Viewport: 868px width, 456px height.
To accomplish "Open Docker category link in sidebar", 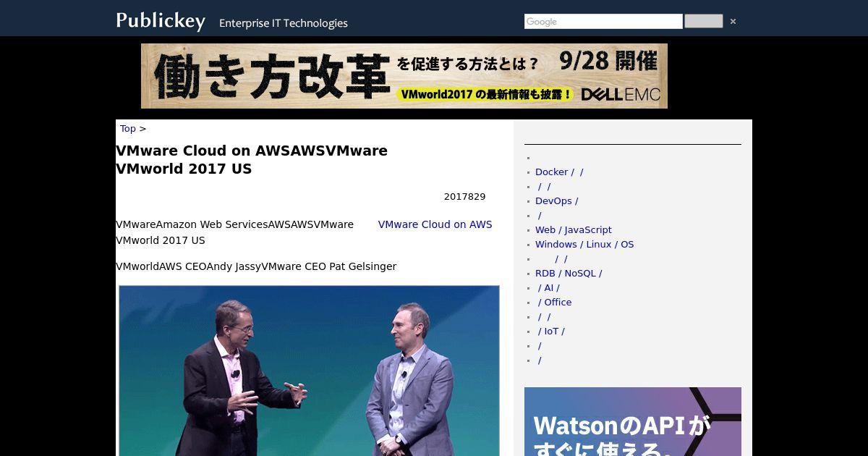I will [x=559, y=172].
